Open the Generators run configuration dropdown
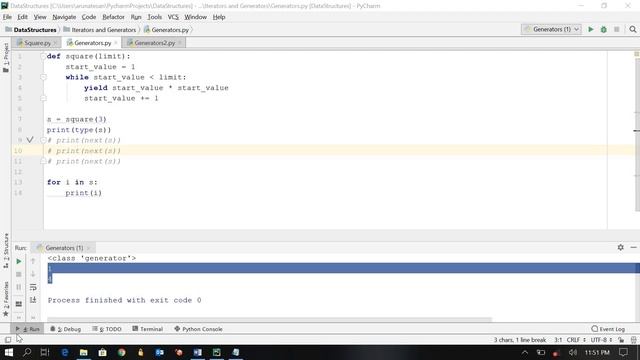Screen dimensions: 640x360 click(551, 29)
